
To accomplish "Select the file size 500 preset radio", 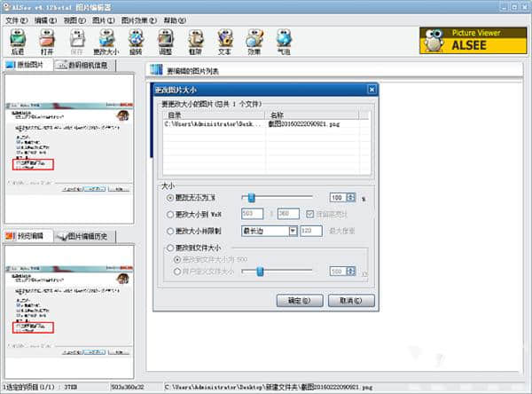I will tap(176, 259).
